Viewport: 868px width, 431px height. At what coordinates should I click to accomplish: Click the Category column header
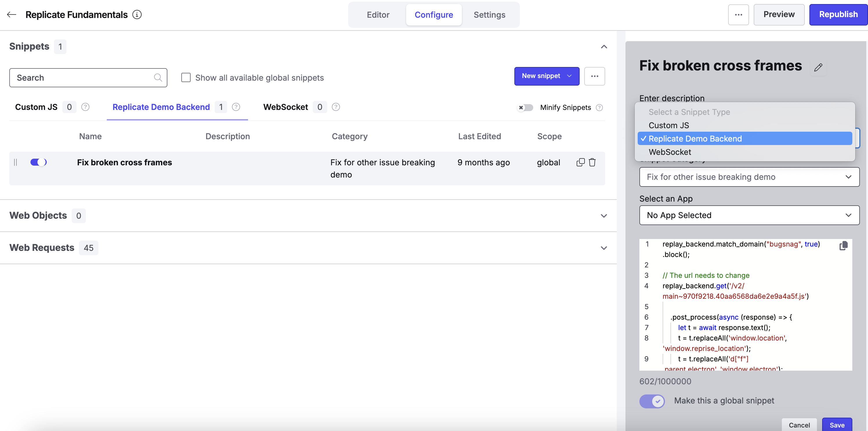click(349, 136)
